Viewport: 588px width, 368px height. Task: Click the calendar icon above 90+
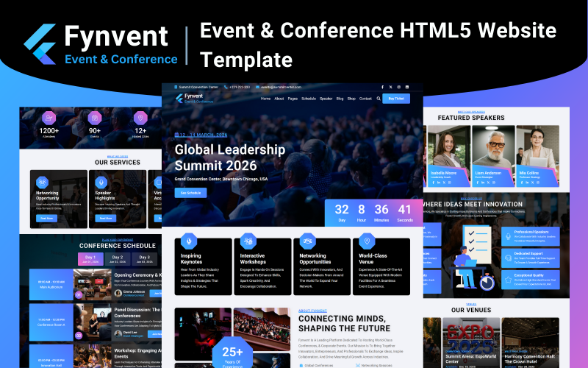[x=95, y=118]
